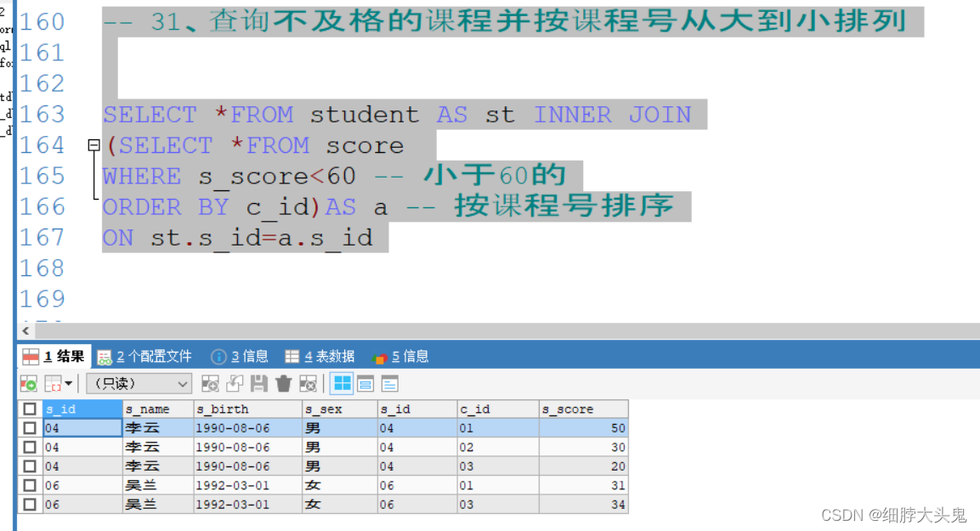This screenshot has height=531, width=980.
Task: Check the row checkbox for 吴兰 with score 31
Action: click(30, 484)
